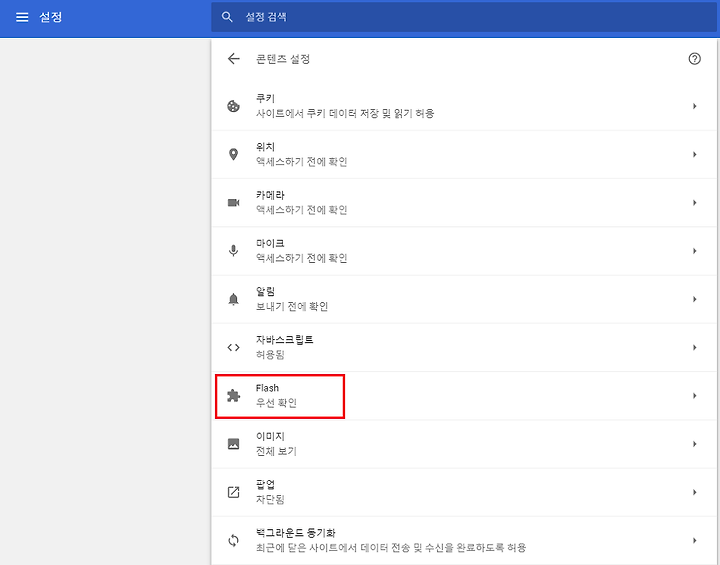Click the microphone icon
The height and width of the screenshot is (565, 720).
coord(233,251)
